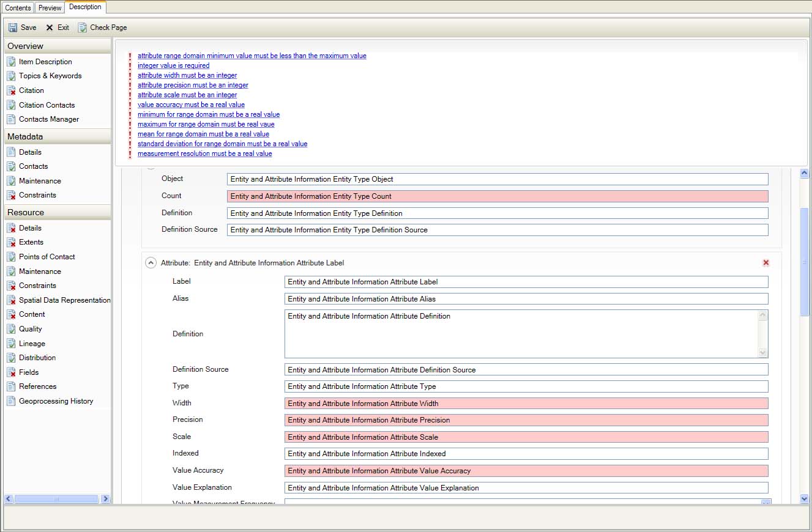This screenshot has width=812, height=532.
Task: Click the Citation Contacts page icon
Action: point(11,105)
